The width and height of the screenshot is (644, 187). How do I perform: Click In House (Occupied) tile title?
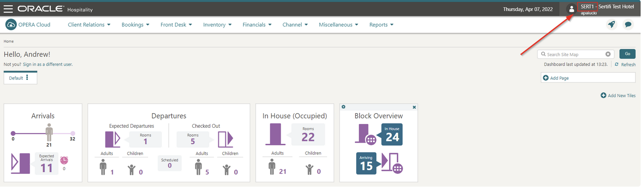coord(295,115)
